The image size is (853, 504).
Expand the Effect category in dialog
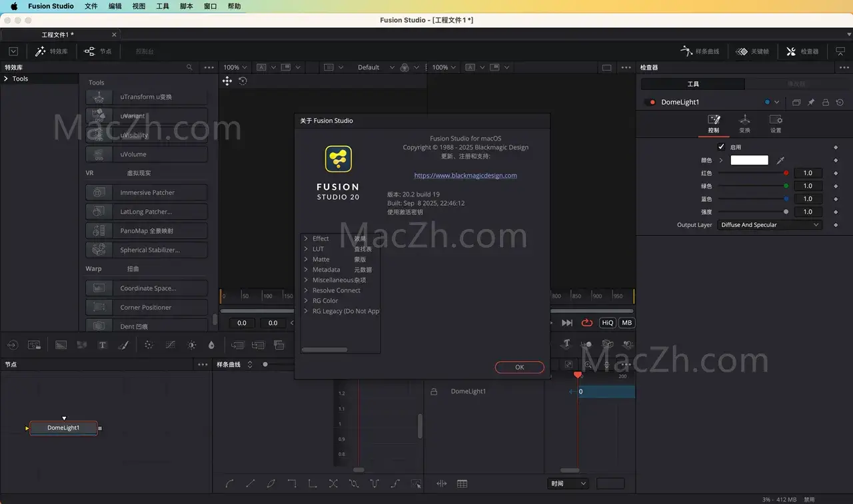point(306,238)
